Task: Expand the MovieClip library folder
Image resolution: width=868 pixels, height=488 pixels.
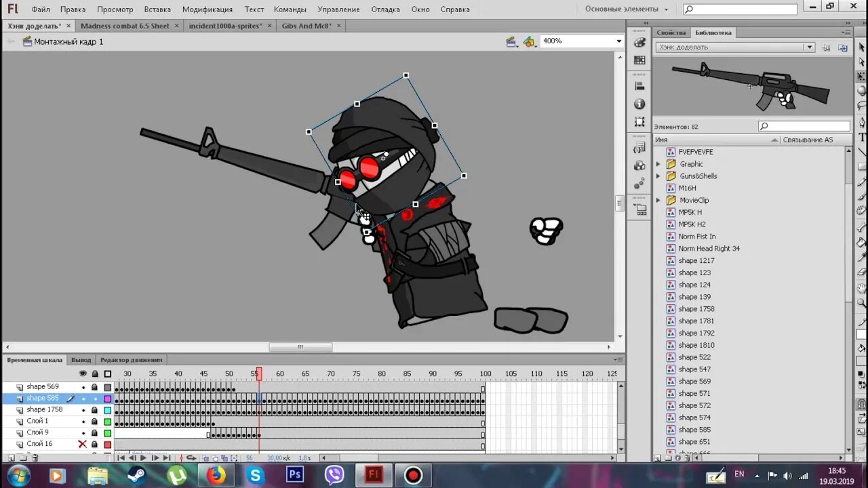Action: pos(658,201)
